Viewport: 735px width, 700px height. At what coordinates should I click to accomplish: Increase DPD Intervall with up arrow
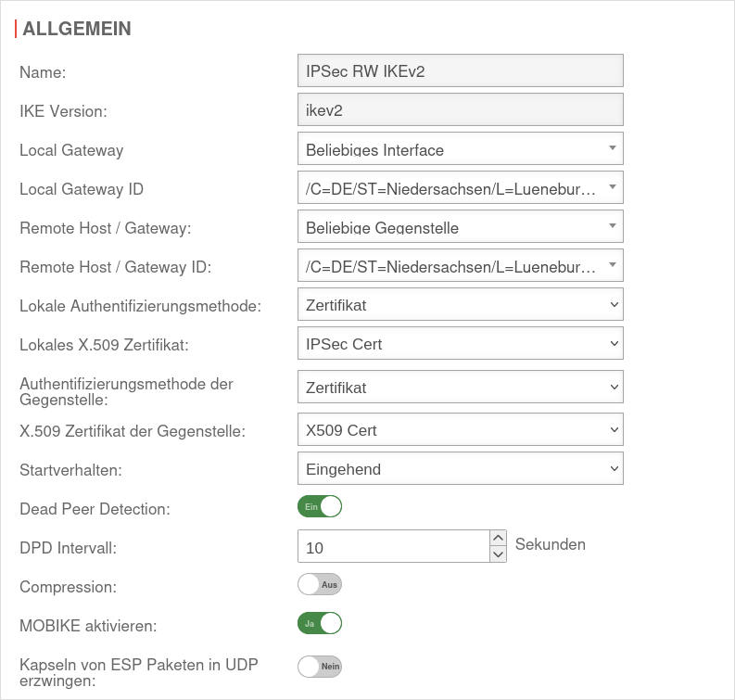point(499,538)
